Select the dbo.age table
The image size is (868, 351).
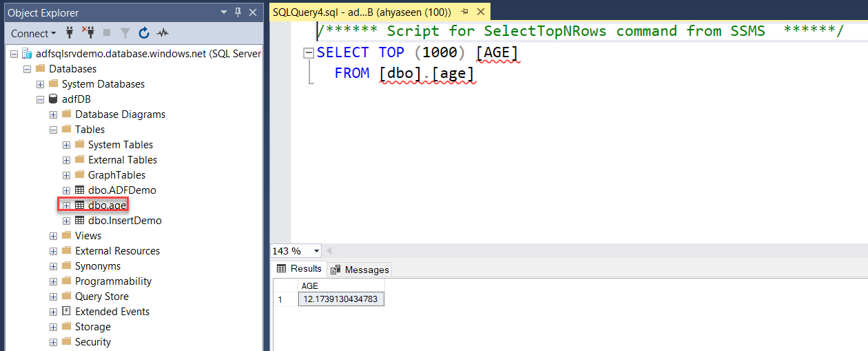point(107,205)
